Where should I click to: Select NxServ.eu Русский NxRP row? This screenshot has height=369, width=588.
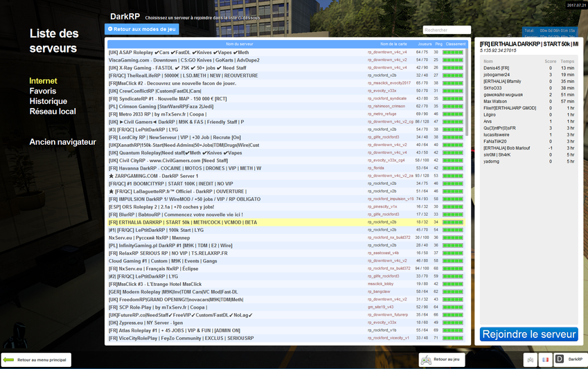[286, 237]
